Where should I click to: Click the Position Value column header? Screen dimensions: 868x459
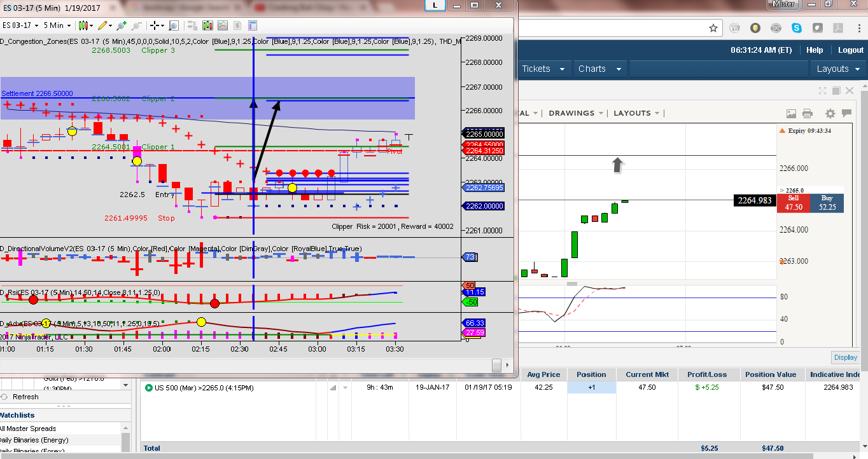(x=772, y=374)
